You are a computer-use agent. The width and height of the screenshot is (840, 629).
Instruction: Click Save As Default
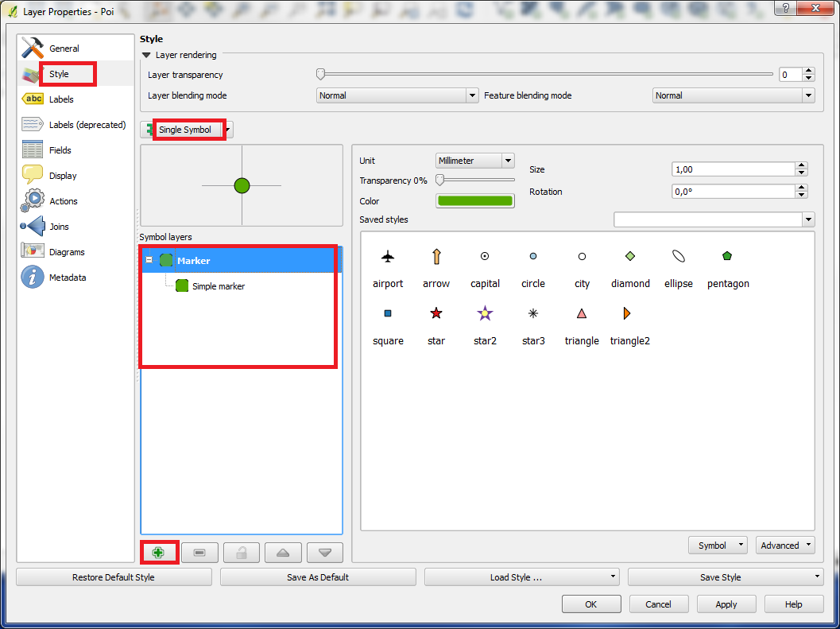[x=318, y=577]
